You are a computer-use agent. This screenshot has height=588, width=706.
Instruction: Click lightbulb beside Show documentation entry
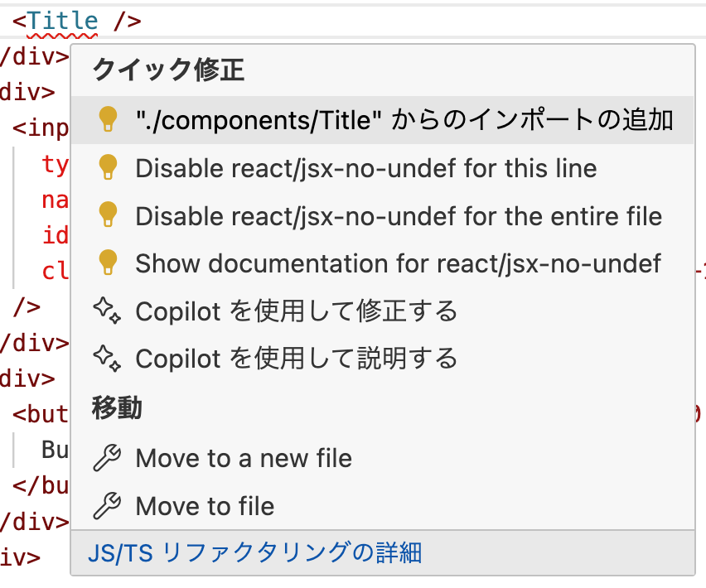tap(108, 263)
